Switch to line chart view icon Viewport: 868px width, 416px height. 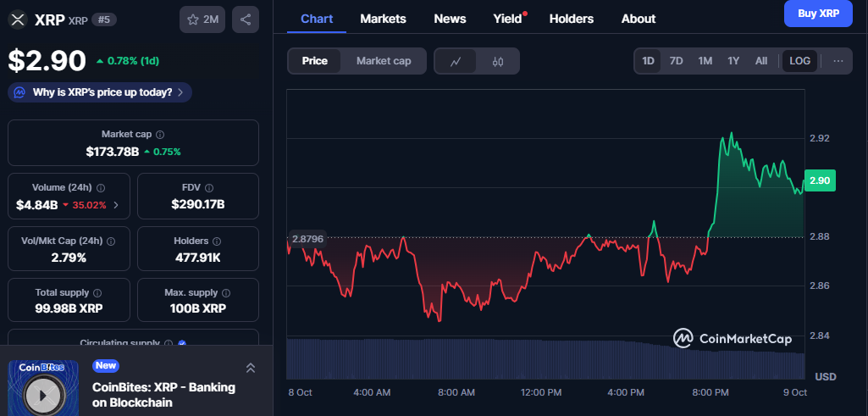pos(456,61)
